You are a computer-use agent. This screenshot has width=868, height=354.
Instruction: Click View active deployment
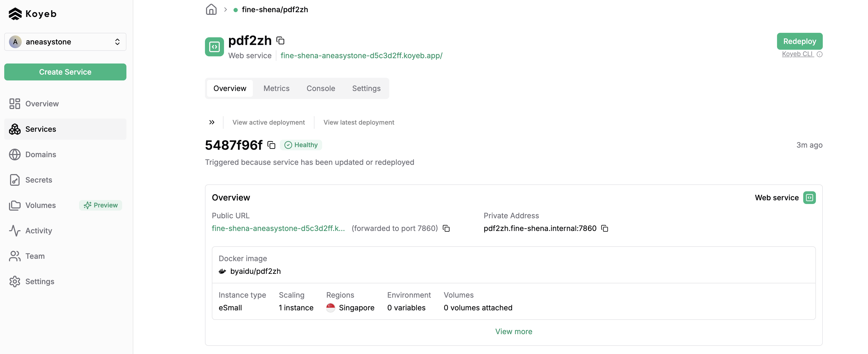pos(268,122)
